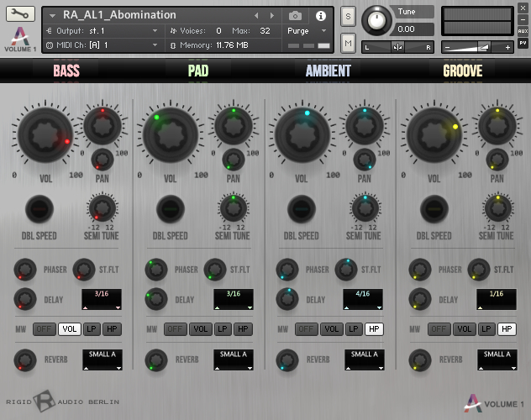Open the instrument info icon
The width and height of the screenshot is (531, 420).
(x=321, y=16)
